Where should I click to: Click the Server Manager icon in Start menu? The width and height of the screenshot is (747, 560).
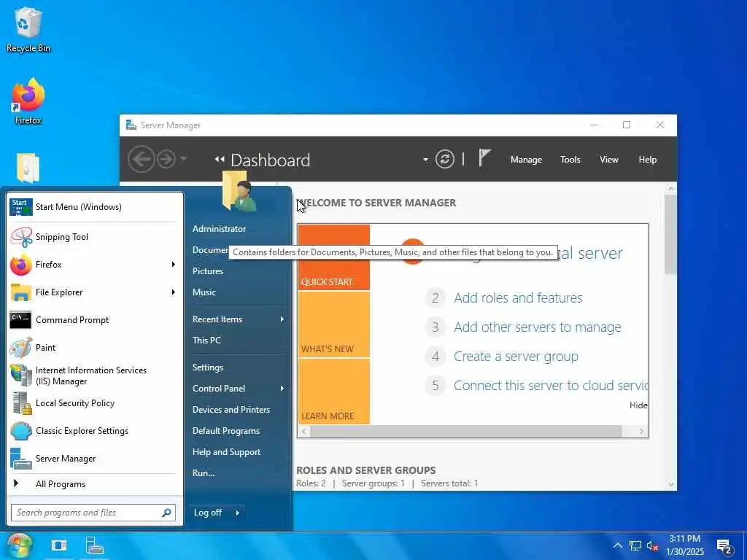21,459
